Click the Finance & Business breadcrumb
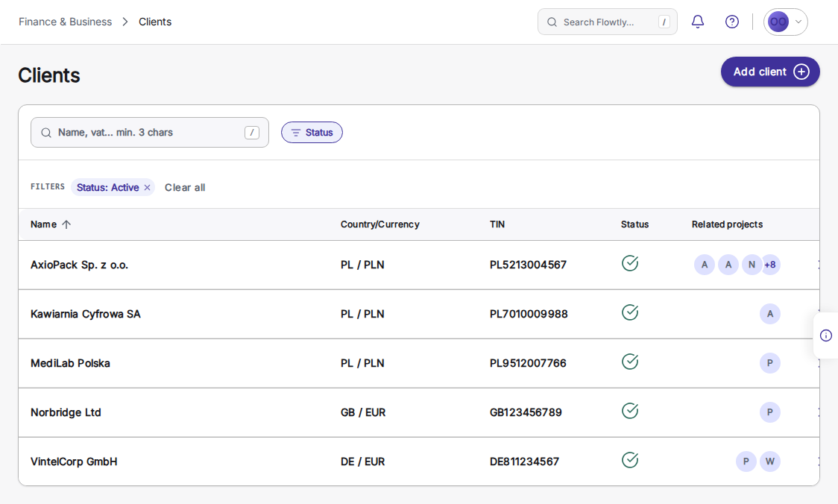Viewport: 838px width, 504px height. click(x=65, y=22)
